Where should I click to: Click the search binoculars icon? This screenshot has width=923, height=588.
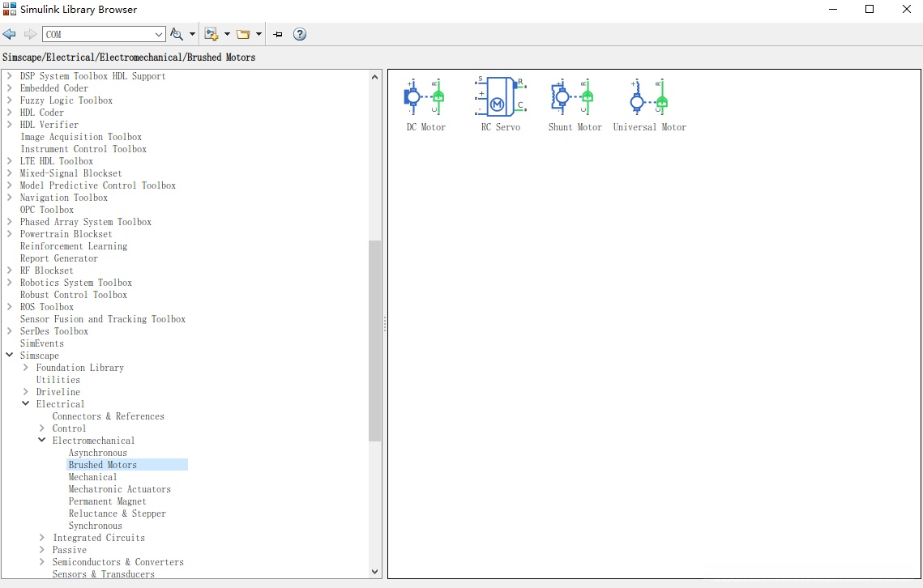(x=176, y=34)
